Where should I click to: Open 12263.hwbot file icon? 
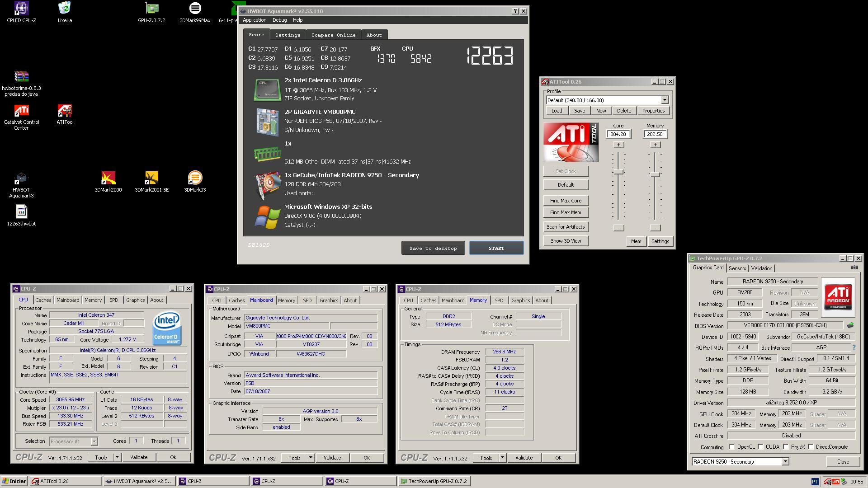[x=21, y=216]
